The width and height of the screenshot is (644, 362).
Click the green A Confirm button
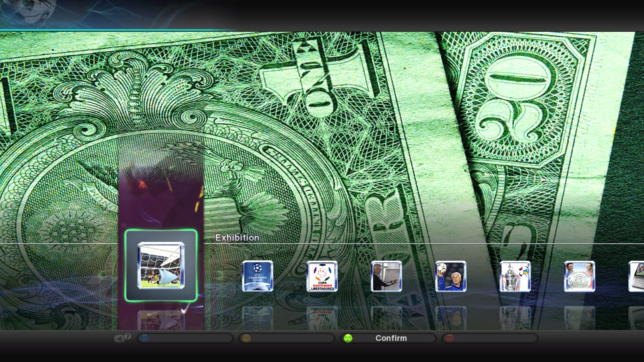pos(388,338)
